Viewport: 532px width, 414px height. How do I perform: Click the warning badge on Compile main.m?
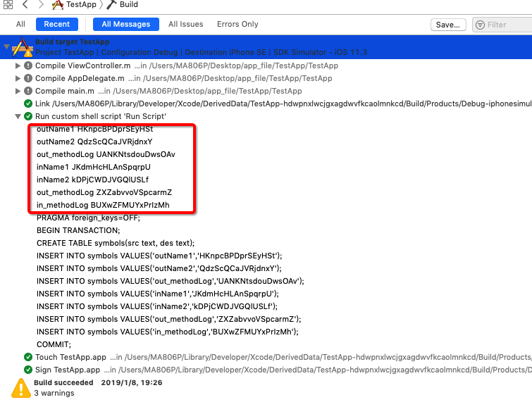(x=28, y=91)
